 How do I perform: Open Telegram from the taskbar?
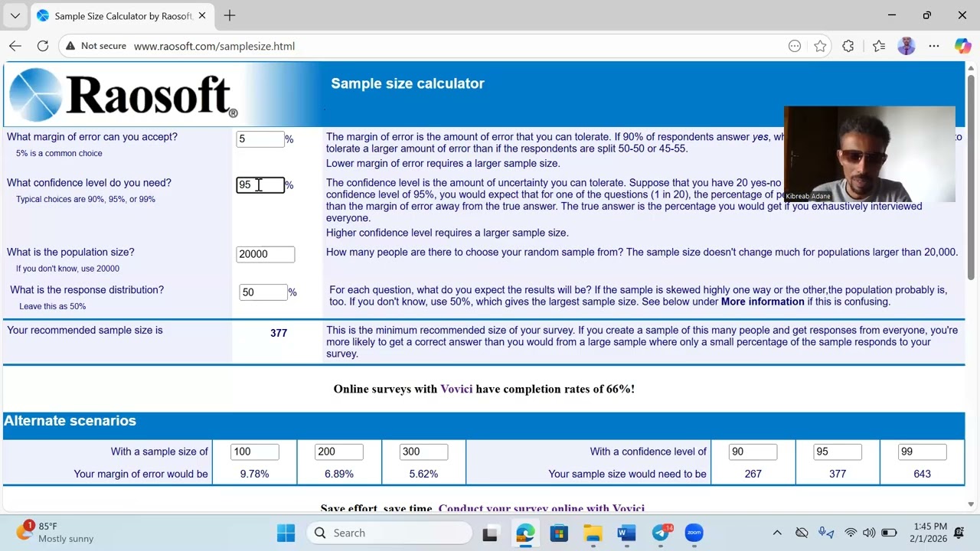coord(660,533)
